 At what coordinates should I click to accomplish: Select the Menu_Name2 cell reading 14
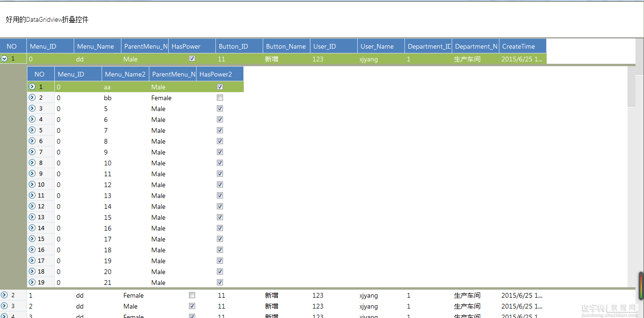[126, 206]
